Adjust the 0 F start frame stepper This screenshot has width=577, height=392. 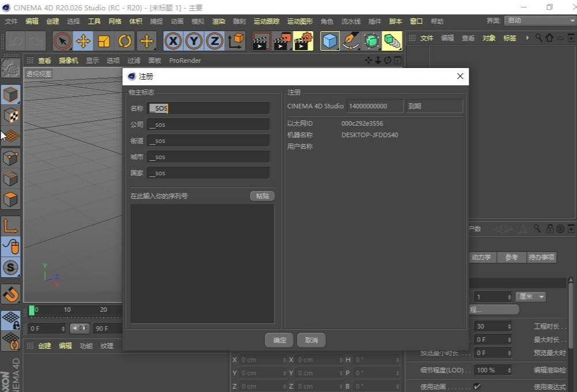point(63,329)
